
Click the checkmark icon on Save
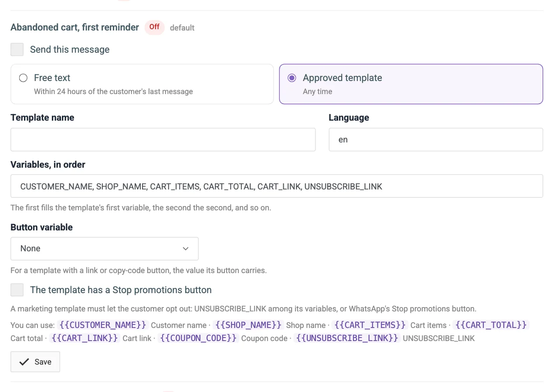click(24, 362)
